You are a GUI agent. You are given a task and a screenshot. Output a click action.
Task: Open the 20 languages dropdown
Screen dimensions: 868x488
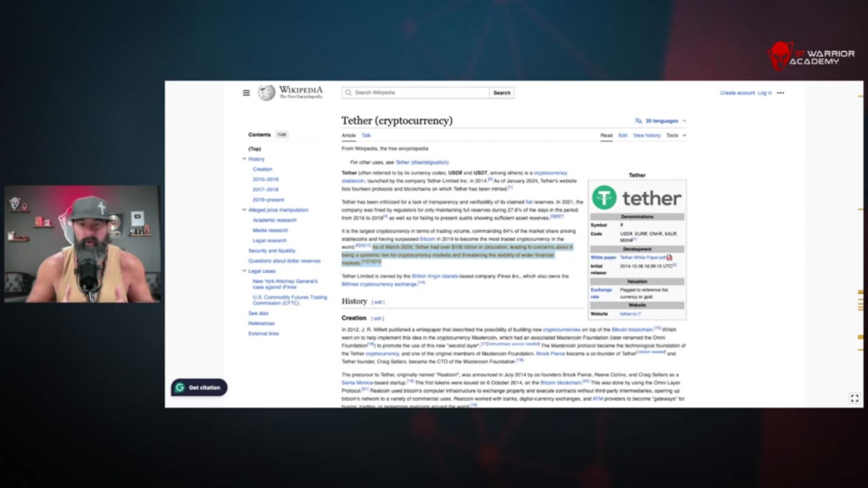661,121
